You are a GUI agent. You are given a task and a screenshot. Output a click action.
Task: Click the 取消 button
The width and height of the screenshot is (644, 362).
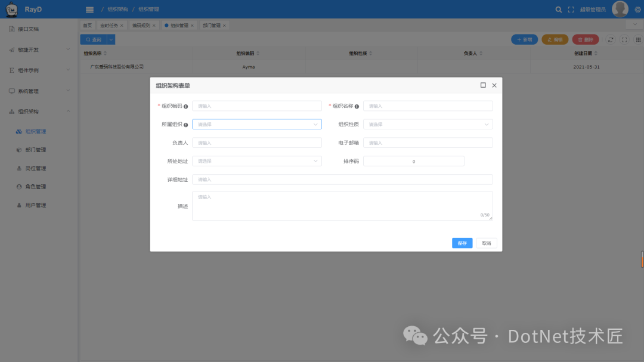(487, 243)
